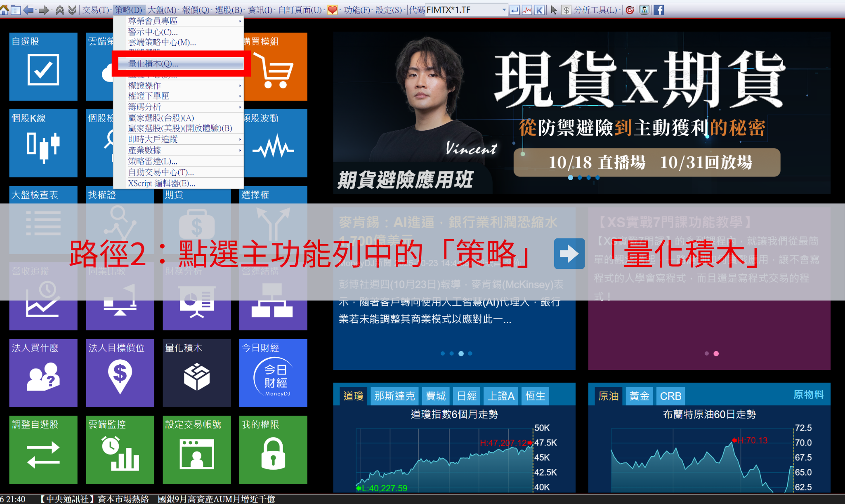Click the Home icon in toolbar
845x504 pixels.
(x=5, y=10)
